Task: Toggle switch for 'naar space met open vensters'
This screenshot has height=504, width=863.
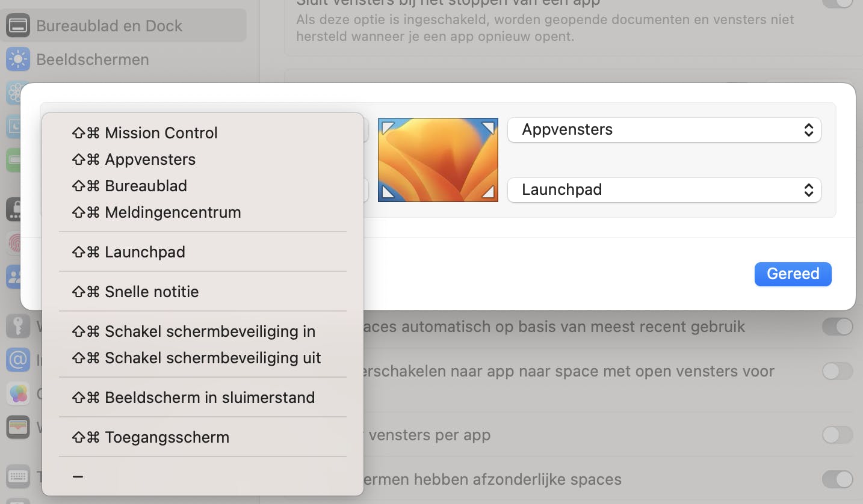Action: pyautogui.click(x=837, y=371)
